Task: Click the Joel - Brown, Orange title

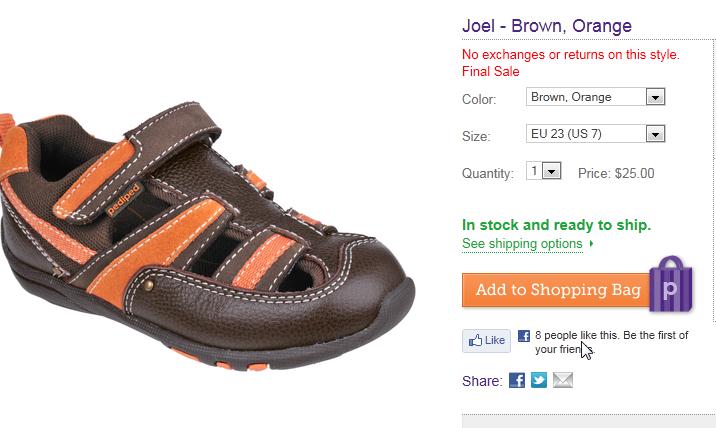Action: click(547, 26)
